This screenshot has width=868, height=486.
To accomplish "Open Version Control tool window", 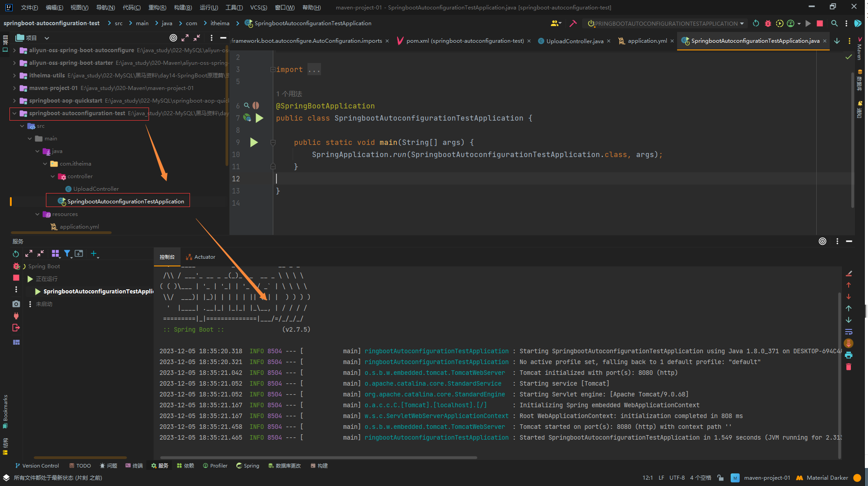I will click(x=37, y=466).
